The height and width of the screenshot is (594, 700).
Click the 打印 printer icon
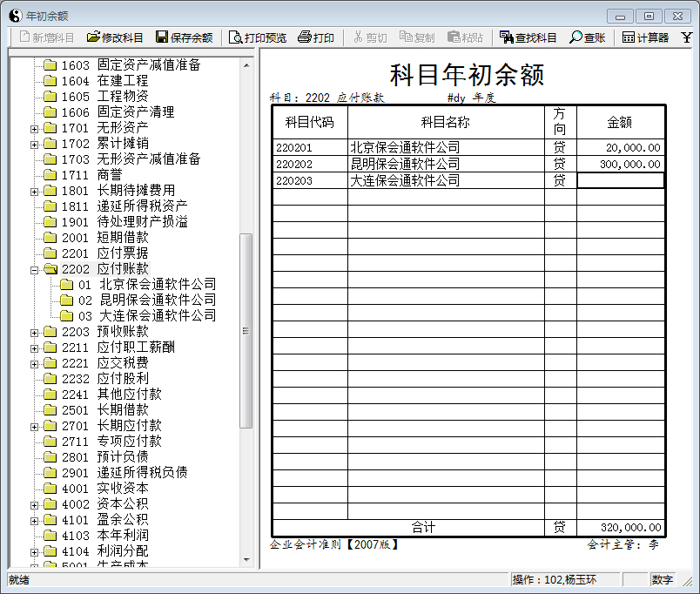coord(305,37)
